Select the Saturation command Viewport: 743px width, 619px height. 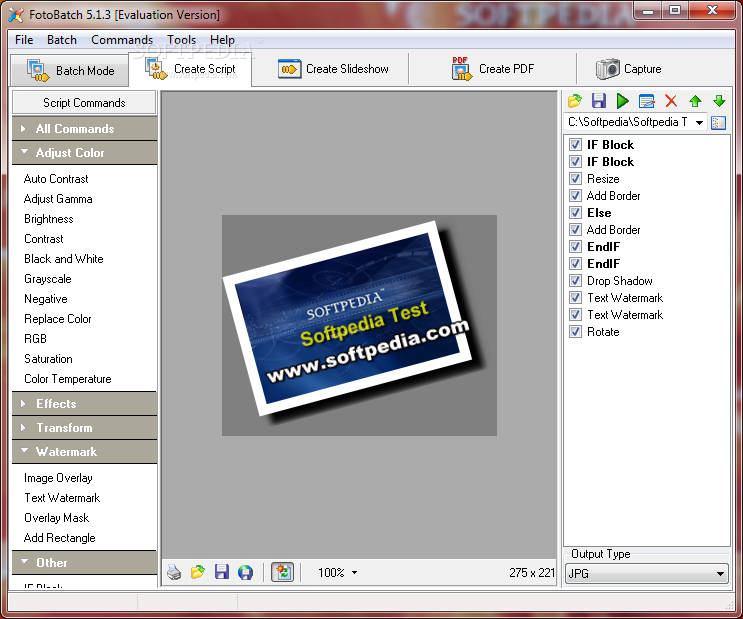click(x=48, y=359)
